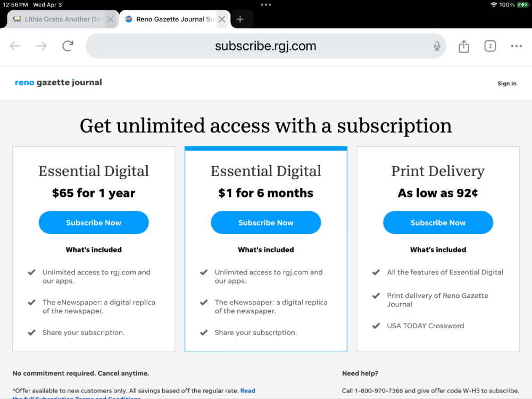Tap the subscribe.rgj.com address bar
The height and width of the screenshot is (399, 532).
point(265,46)
